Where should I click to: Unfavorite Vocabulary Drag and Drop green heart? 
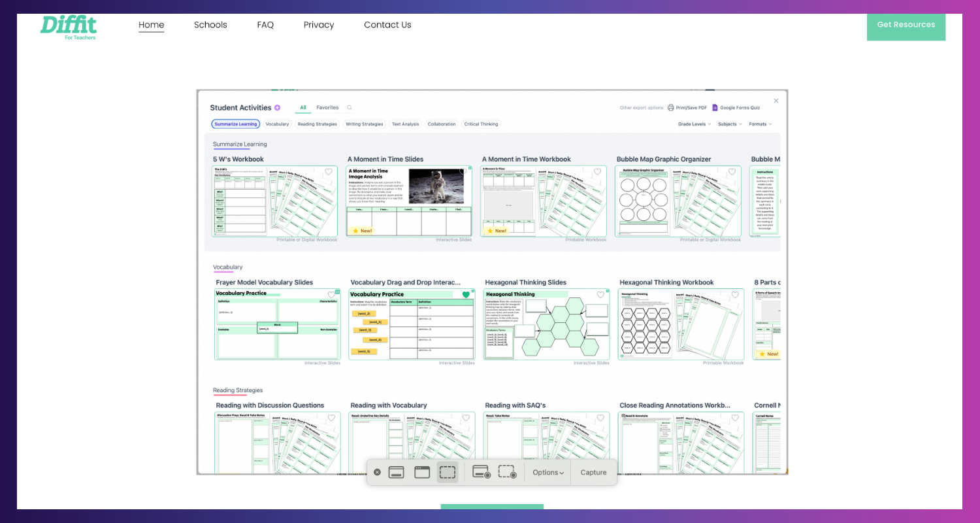(x=466, y=295)
